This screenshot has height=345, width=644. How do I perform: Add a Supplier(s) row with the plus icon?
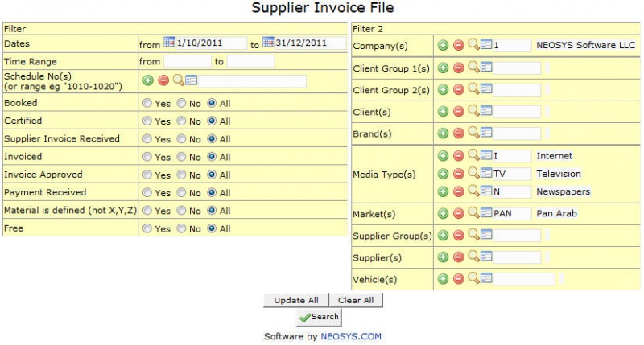click(x=443, y=257)
